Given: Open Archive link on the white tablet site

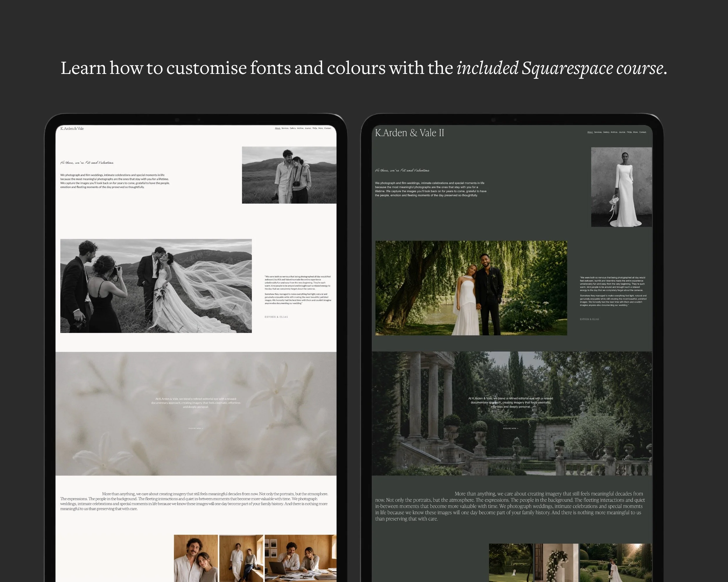Looking at the screenshot, I should pyautogui.click(x=301, y=128).
